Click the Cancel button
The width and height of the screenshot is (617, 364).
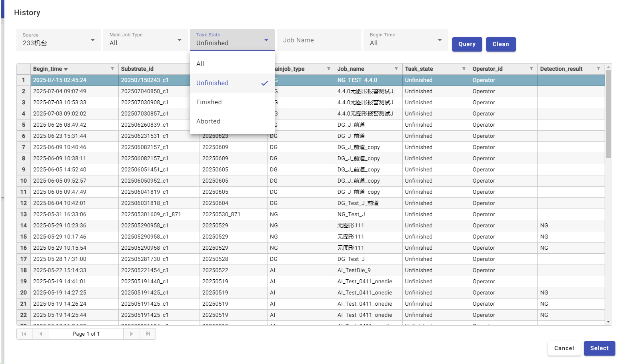tap(564, 348)
